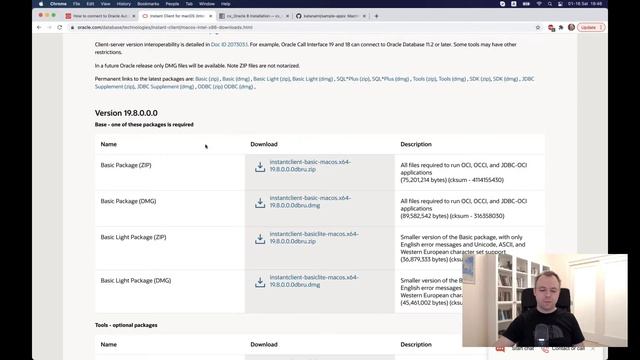Viewport: 640px width, 360px height.
Task: Open the Extensions puzzle icon
Action: tap(561, 27)
